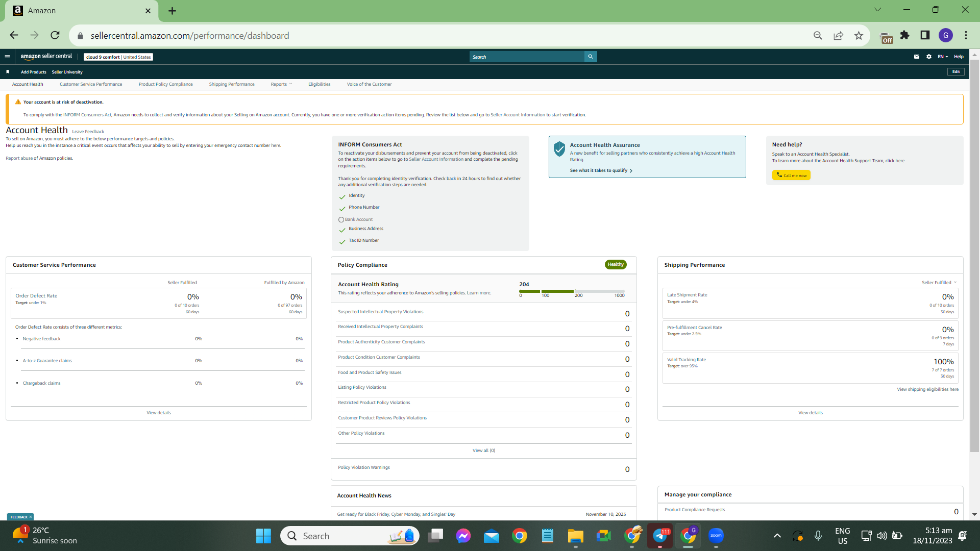Click the page's vertical scrollbar
The image size is (980, 551).
pyautogui.click(x=974, y=255)
